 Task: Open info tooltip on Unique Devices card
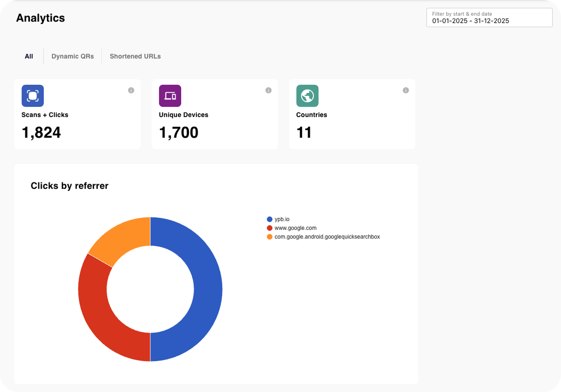click(268, 90)
